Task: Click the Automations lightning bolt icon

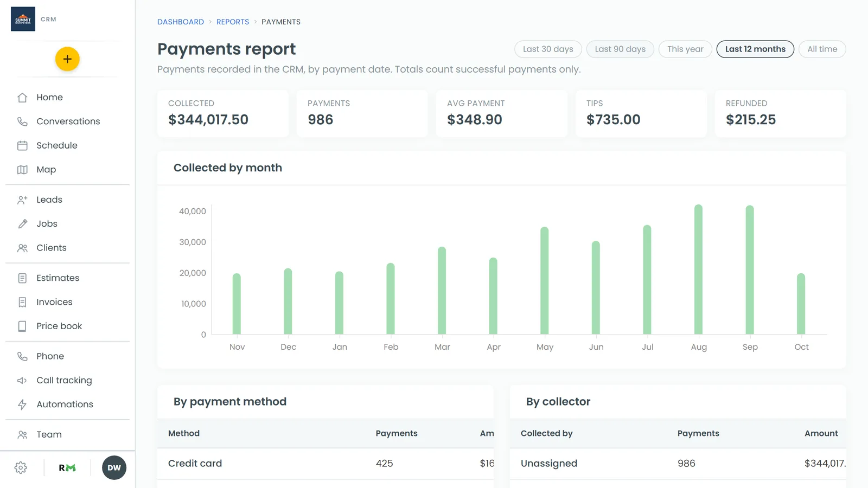Action: (22, 404)
